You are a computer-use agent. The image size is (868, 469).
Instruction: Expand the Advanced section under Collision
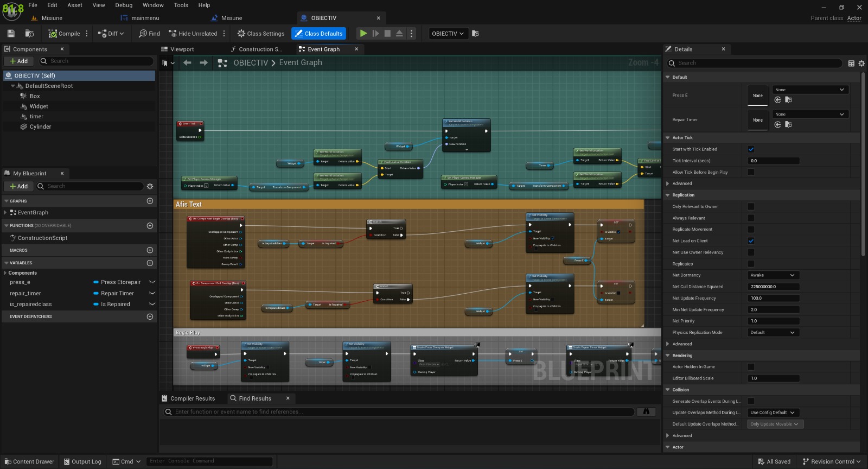pos(668,435)
